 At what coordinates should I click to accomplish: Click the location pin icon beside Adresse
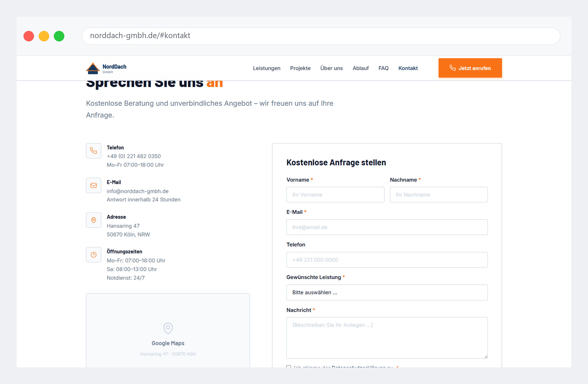93,220
